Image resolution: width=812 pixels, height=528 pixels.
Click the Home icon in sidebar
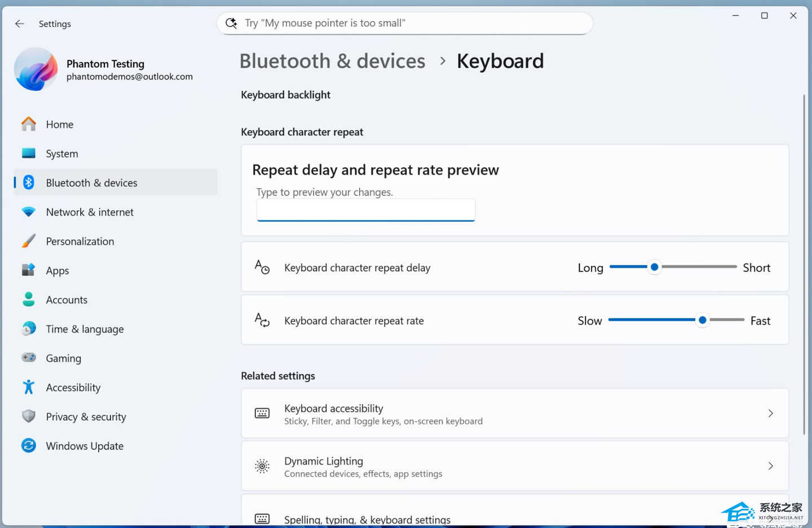point(29,124)
